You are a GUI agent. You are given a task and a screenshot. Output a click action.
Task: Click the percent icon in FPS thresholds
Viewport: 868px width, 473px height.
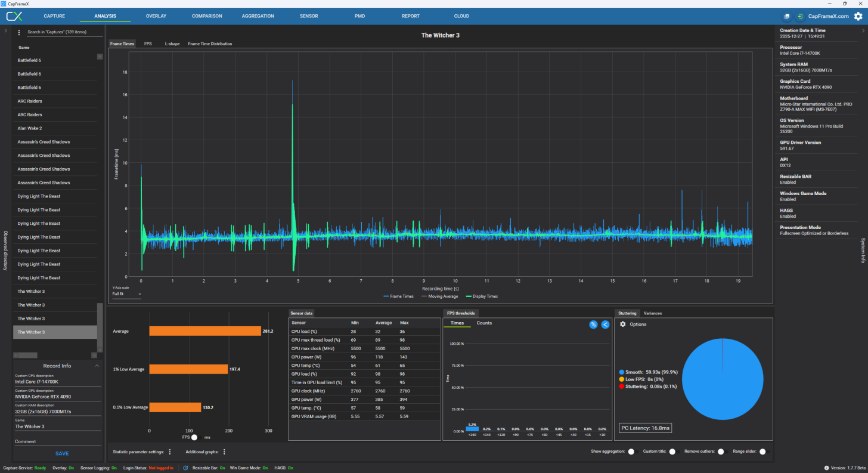tap(593, 324)
